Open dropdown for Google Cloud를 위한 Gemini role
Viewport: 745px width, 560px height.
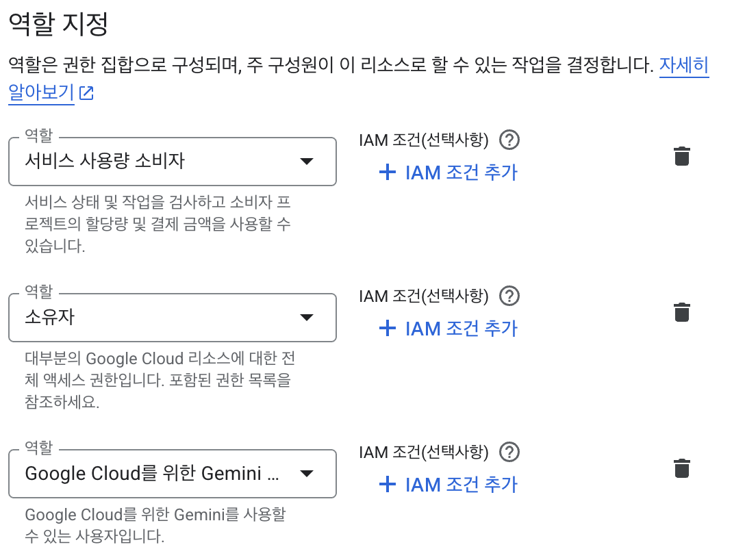pyautogui.click(x=307, y=473)
